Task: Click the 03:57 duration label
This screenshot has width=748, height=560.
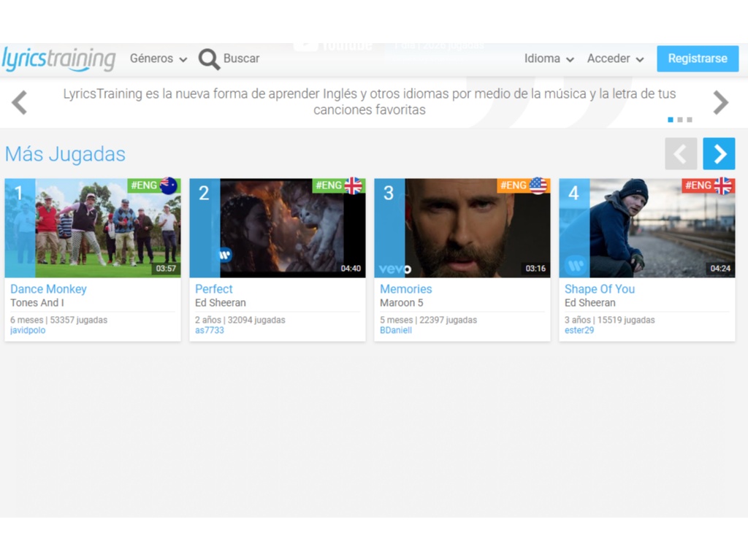Action: [166, 269]
